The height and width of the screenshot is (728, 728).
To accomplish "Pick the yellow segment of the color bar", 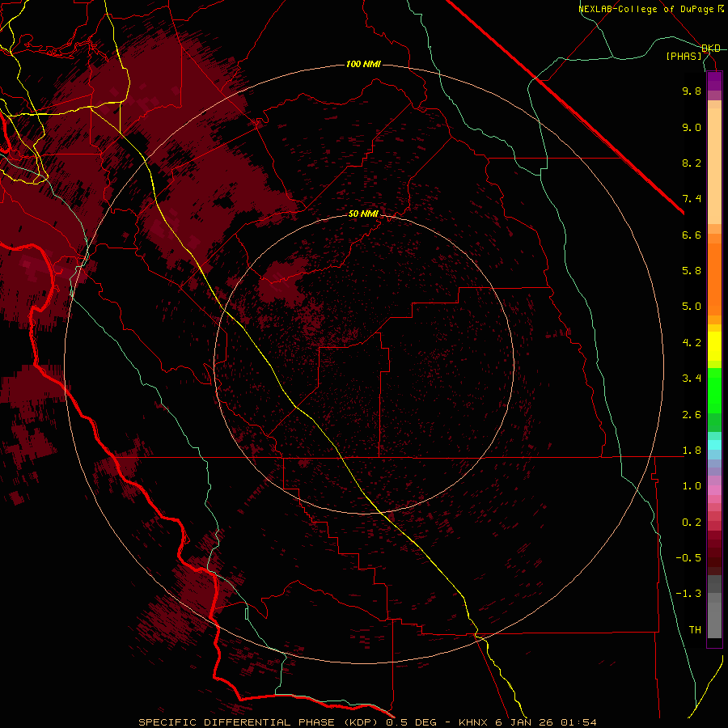I will pyautogui.click(x=714, y=346).
